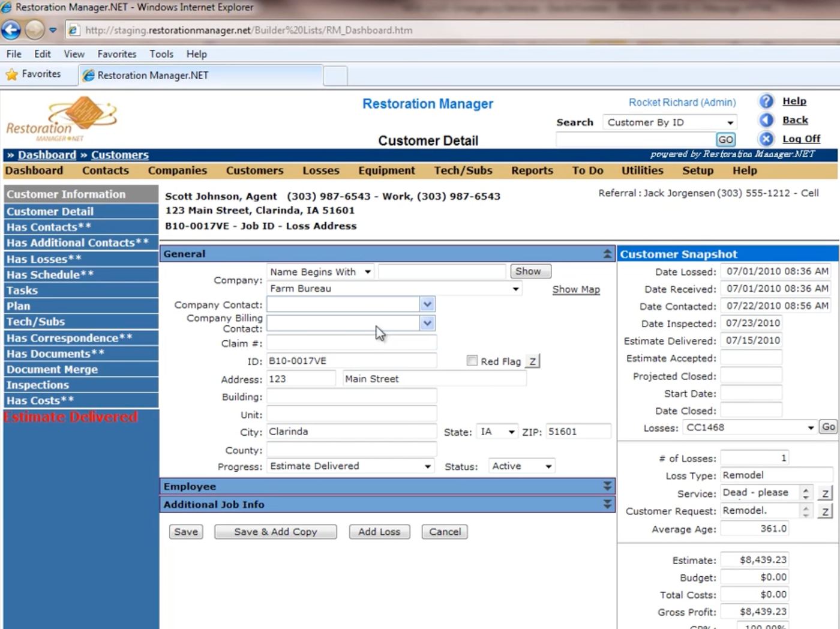Viewport: 840px width, 629px height.
Task: Open the Reports nav menu
Action: click(x=532, y=170)
